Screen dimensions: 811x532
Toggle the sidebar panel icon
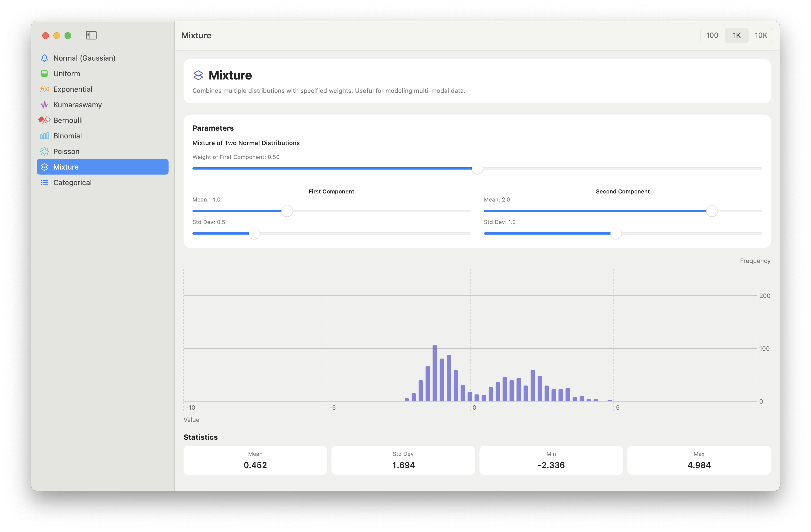coord(91,35)
